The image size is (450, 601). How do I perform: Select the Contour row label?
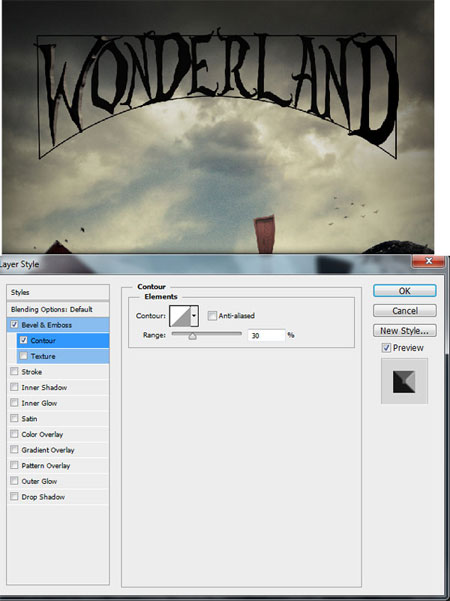point(43,340)
